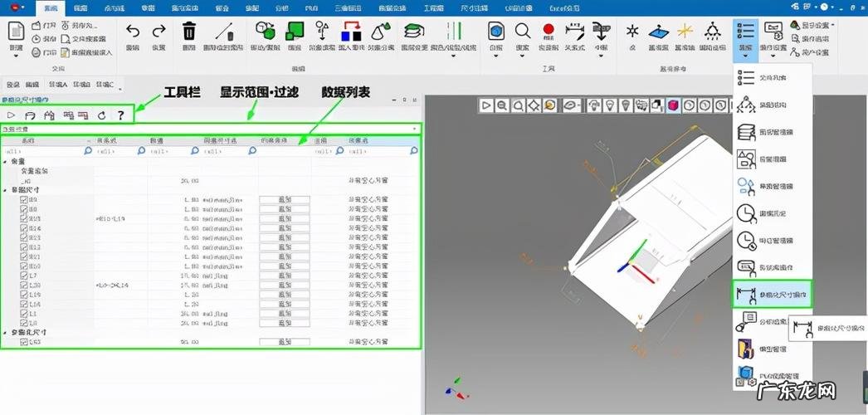Click the circular refresh arrow in panel toolbar
The height and width of the screenshot is (415, 868).
[101, 115]
